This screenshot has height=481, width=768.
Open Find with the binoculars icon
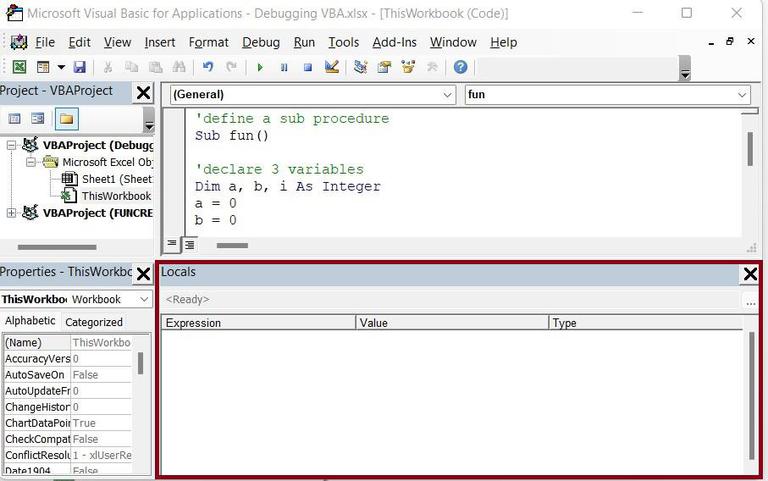[179, 67]
